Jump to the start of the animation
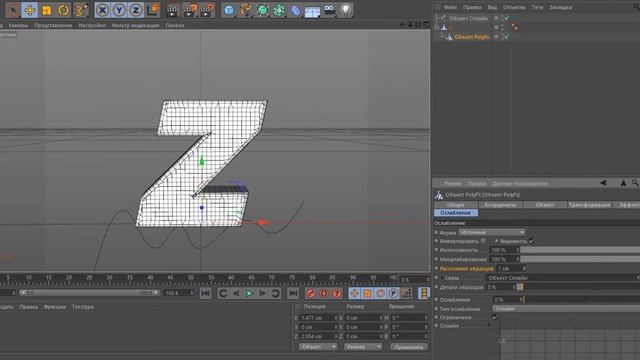Image resolution: width=640 pixels, height=360 pixels. click(206, 293)
